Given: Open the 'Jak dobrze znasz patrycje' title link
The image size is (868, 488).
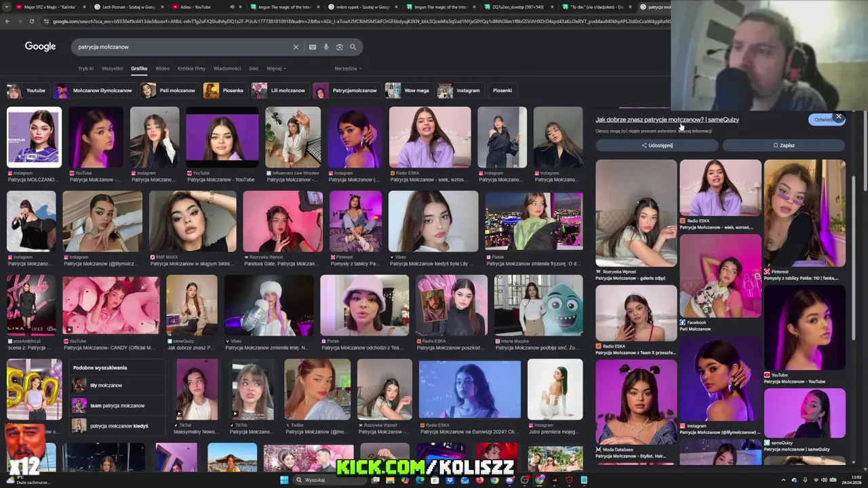Looking at the screenshot, I should coord(667,119).
